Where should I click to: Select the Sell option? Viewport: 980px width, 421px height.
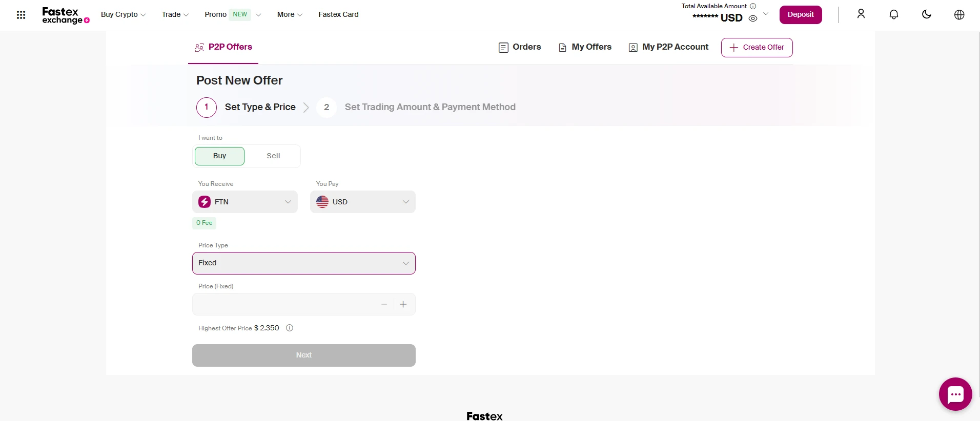tap(273, 156)
